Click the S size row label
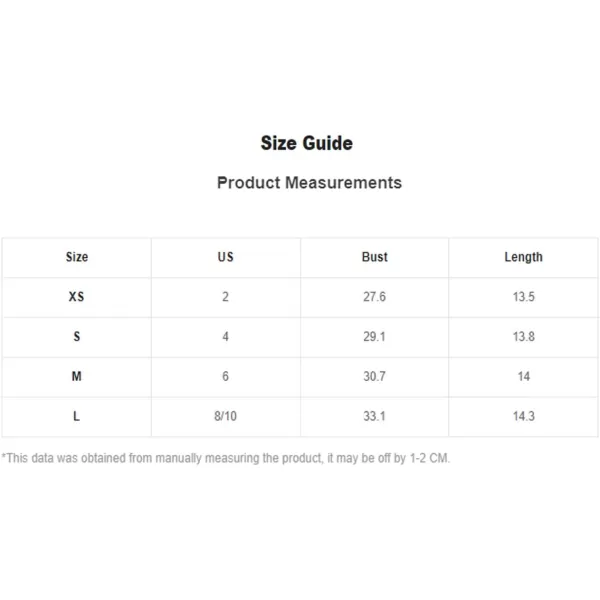 pos(77,336)
